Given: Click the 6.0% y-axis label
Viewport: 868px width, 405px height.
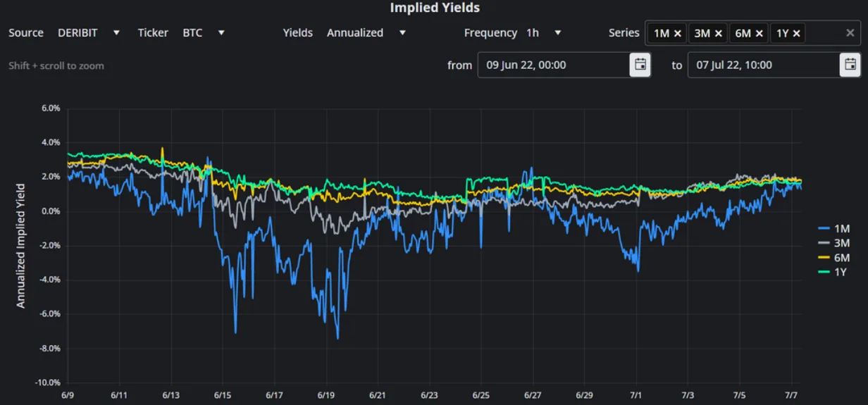Looking at the screenshot, I should click(x=51, y=108).
